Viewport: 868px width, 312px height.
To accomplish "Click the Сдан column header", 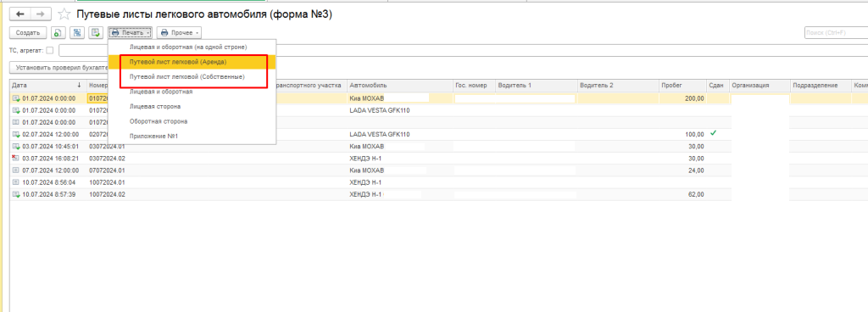I will click(x=718, y=86).
